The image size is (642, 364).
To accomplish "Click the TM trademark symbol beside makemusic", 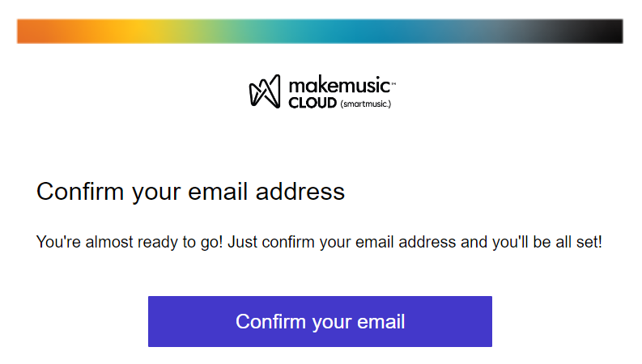I will pos(393,84).
